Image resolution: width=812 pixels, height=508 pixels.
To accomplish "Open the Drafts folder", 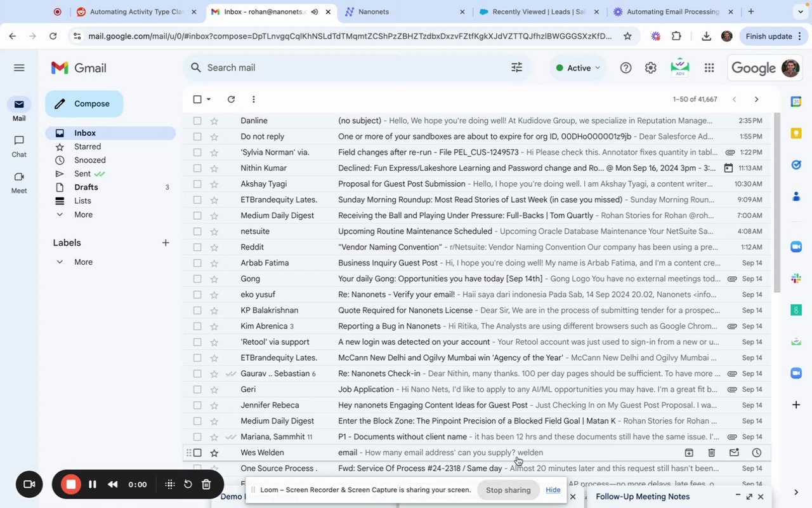I will pos(110,187).
